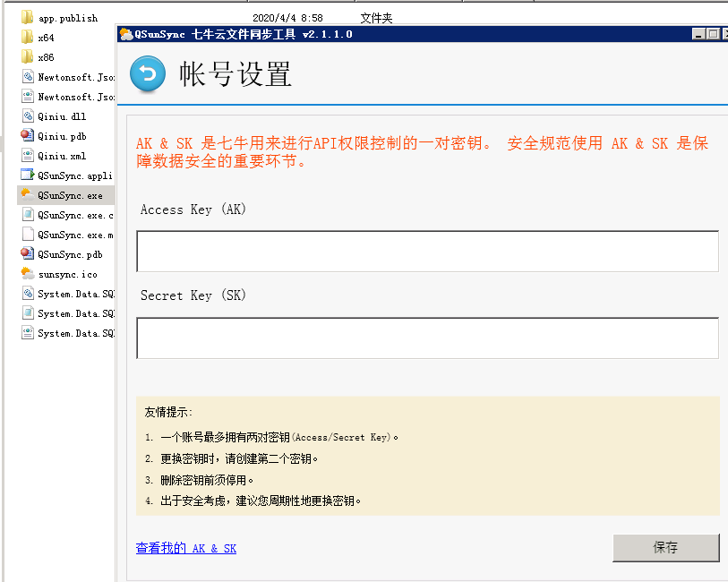Select the app.publish folder icon
This screenshot has height=582, width=728.
pos(28,18)
